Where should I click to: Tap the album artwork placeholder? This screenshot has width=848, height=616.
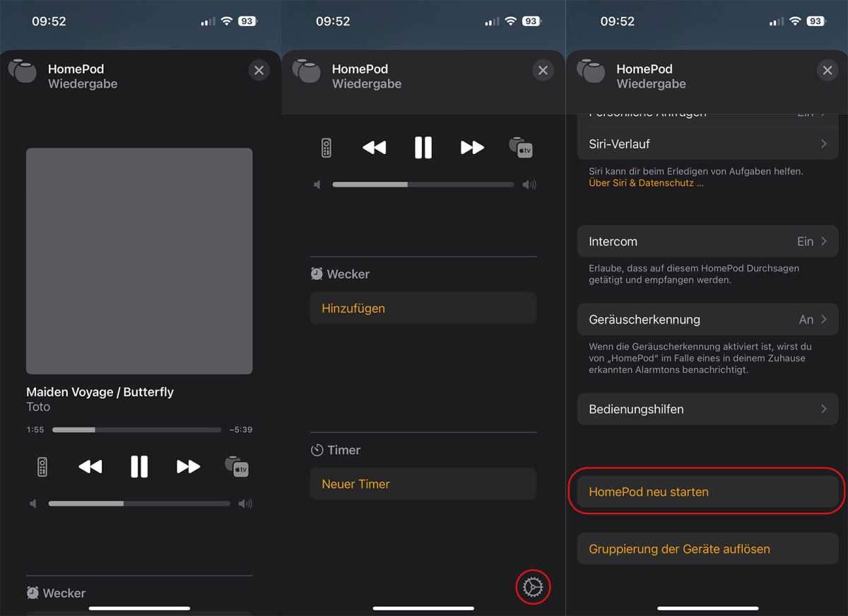[139, 261]
